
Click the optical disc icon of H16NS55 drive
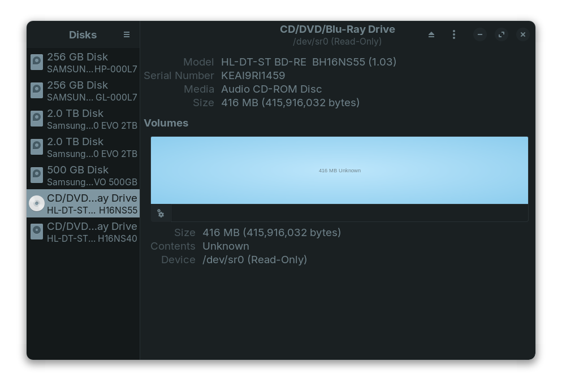tap(37, 203)
